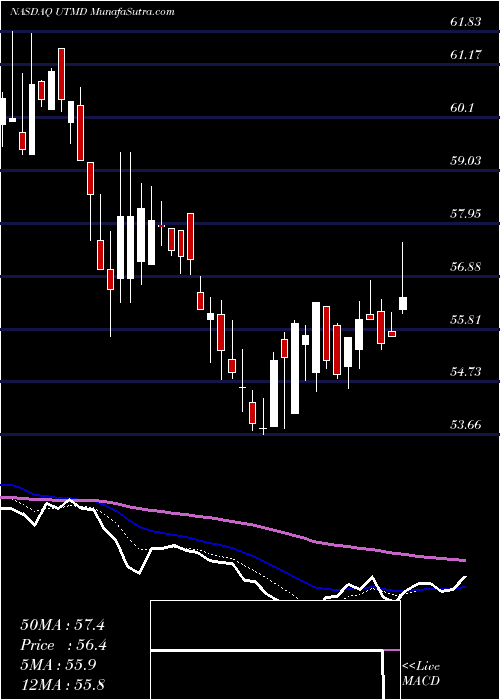Screen dimensions: 500x700
Task: Click the Price : 56.4 value
Action: pyautogui.click(x=62, y=645)
